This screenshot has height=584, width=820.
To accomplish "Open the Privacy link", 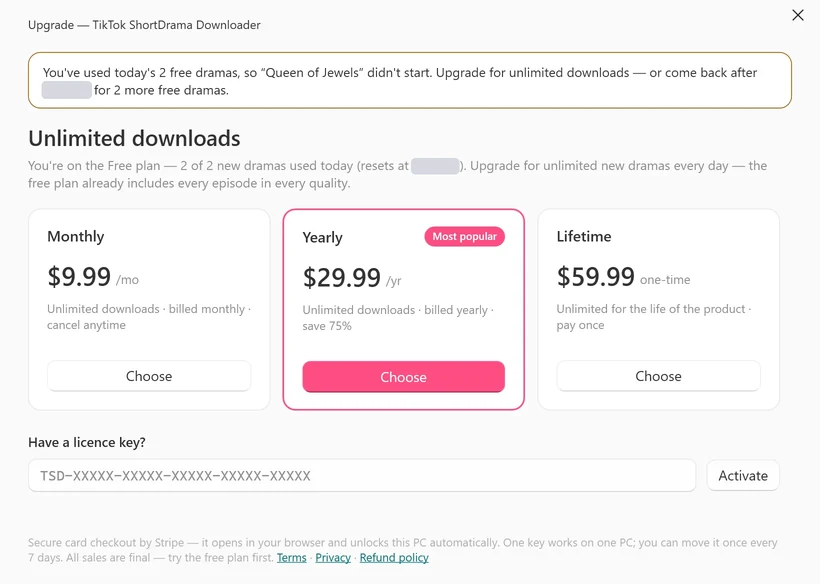I will pos(333,558).
